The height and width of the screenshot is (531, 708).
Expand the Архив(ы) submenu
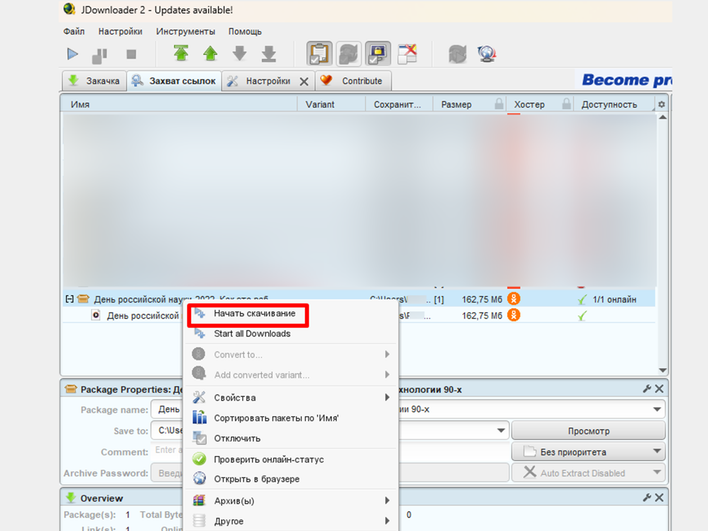click(x=291, y=501)
